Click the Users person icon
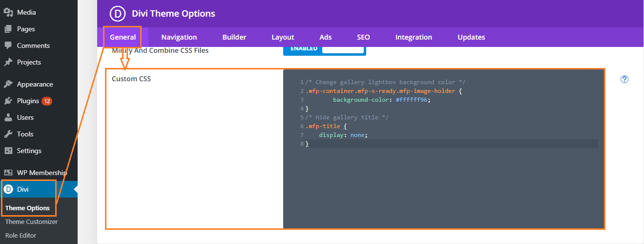The width and height of the screenshot is (644, 244). pos(8,117)
